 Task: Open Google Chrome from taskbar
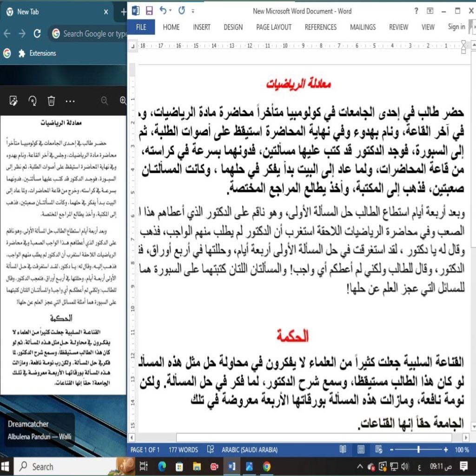[x=267, y=466]
